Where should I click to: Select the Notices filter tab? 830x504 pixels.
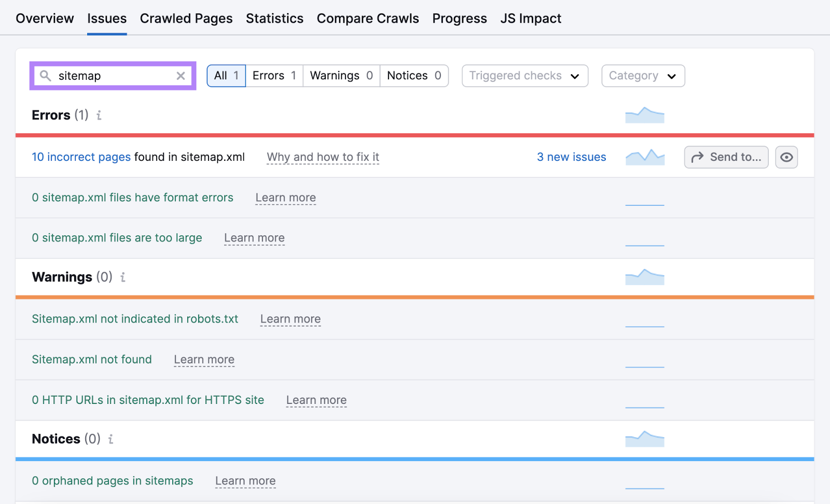click(x=413, y=76)
